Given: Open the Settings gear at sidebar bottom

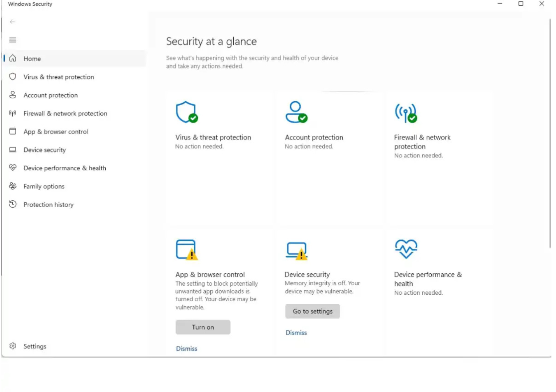Looking at the screenshot, I should tap(12, 346).
